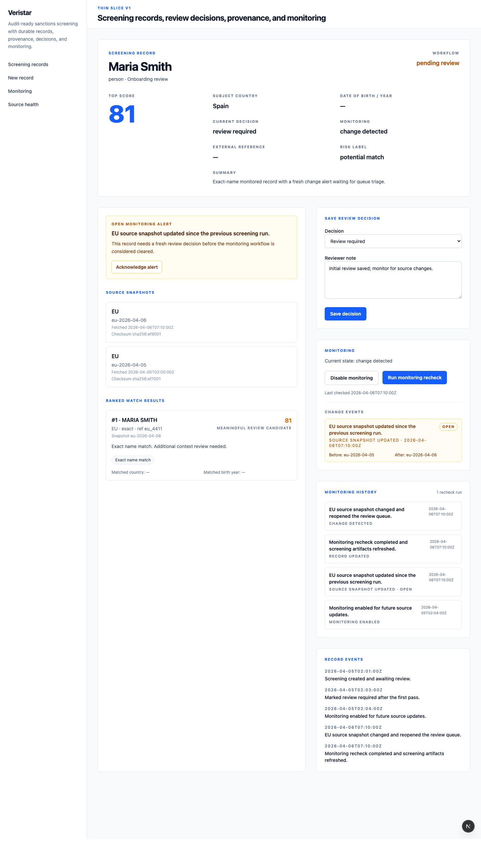This screenshot has width=481, height=868.
Task: Select the eu-2026-04-06 source snapshot card
Action: tap(201, 322)
